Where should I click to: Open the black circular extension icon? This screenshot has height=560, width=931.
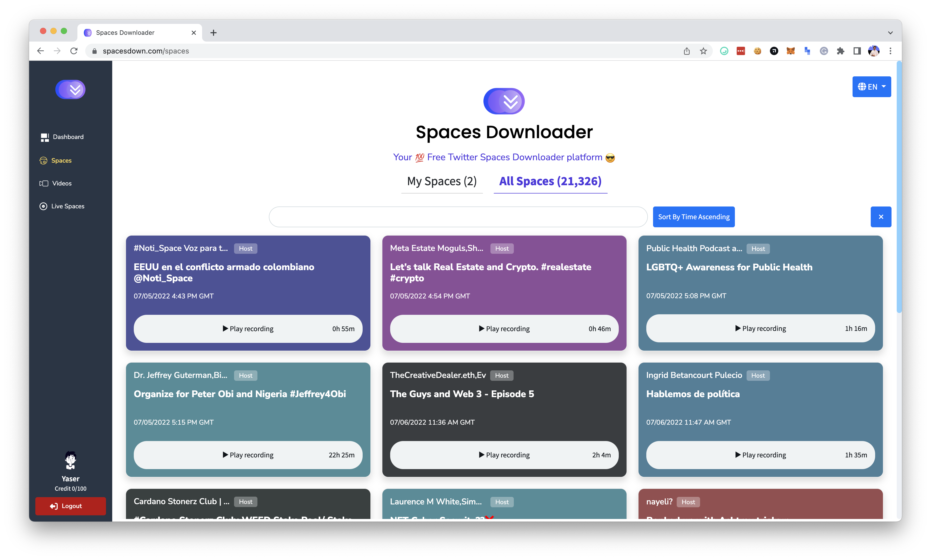point(774,51)
